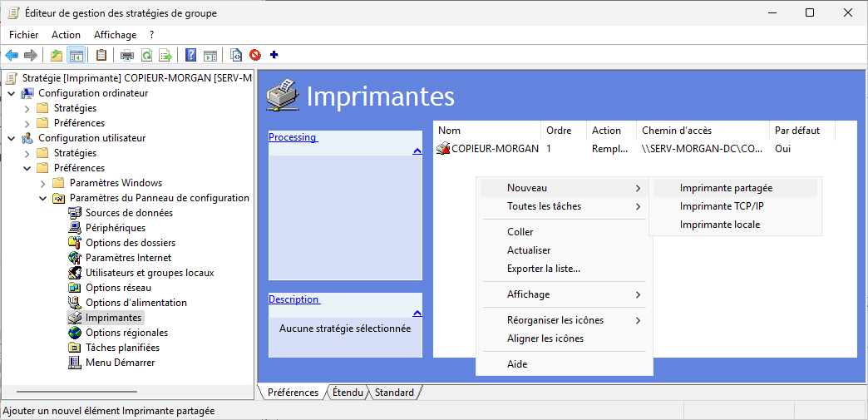Choose Imprimante TCP/IP from submenu

coord(721,206)
